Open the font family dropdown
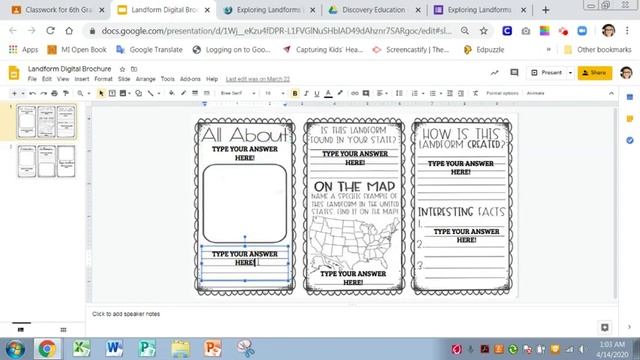The image size is (640, 360). click(238, 93)
